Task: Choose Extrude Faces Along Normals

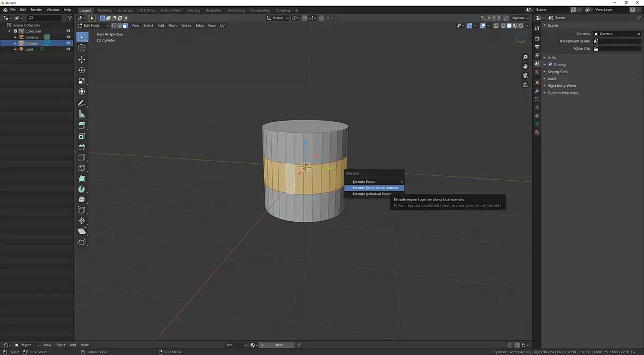Action: [375, 188]
